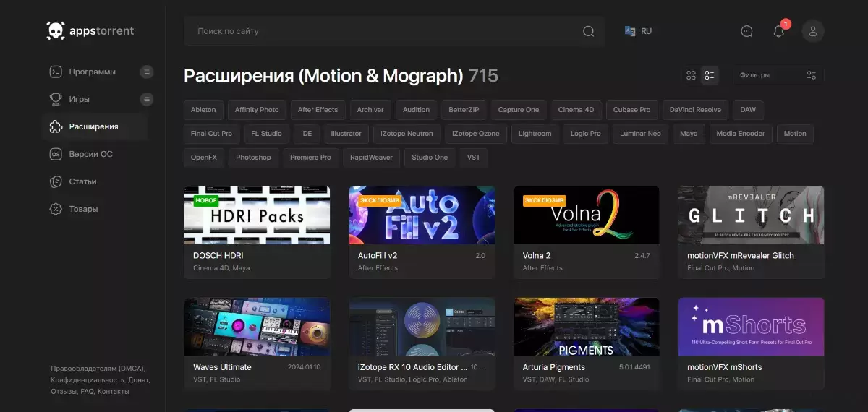The image size is (868, 412).
Task: Pick the Motion tag
Action: click(x=795, y=134)
